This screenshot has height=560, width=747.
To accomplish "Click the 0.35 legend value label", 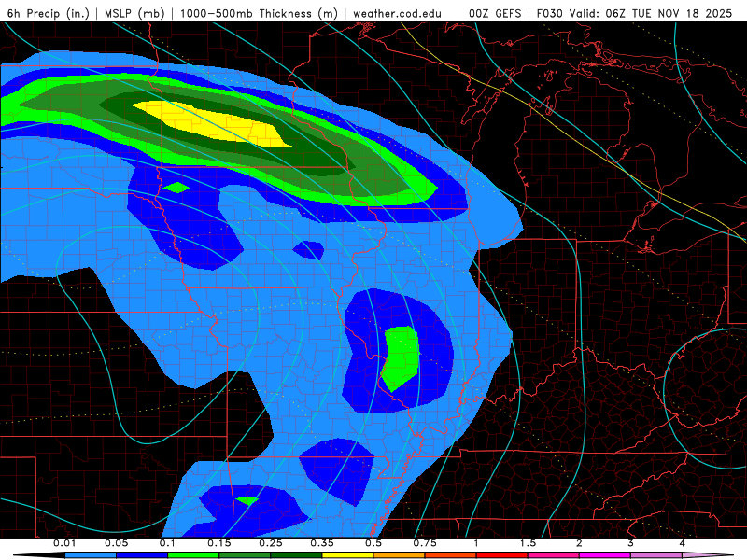I will 322,543.
